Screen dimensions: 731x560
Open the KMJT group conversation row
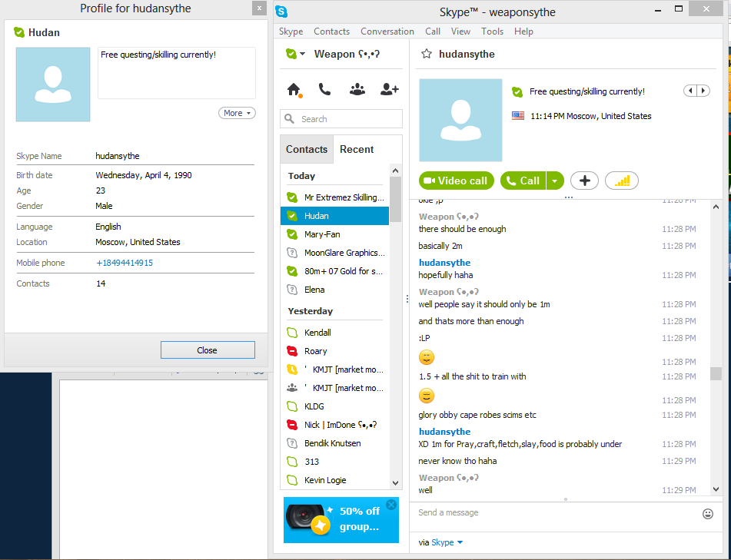[x=334, y=388]
